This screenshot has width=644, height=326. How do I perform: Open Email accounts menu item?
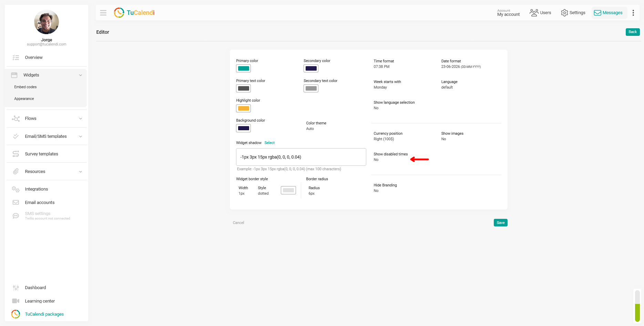click(40, 203)
